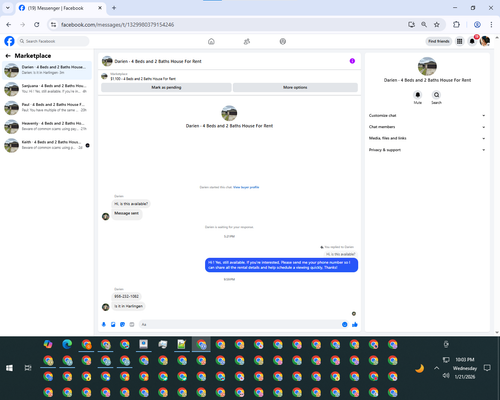Click the blue sent reply message bubble

point(281,265)
